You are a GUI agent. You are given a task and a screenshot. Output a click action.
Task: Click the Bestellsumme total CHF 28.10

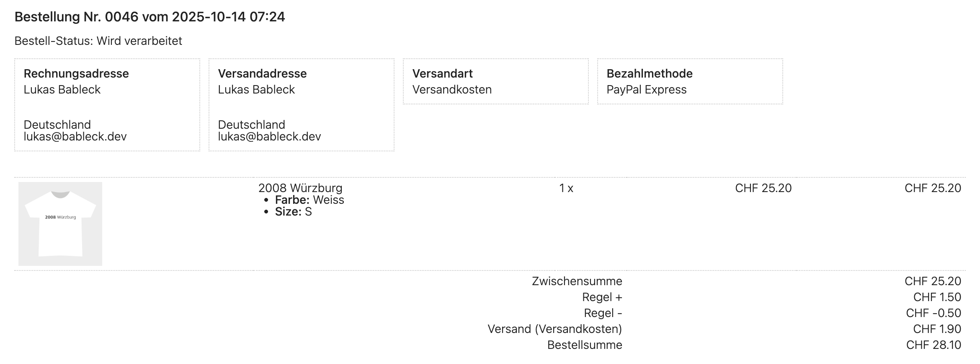coord(933,345)
